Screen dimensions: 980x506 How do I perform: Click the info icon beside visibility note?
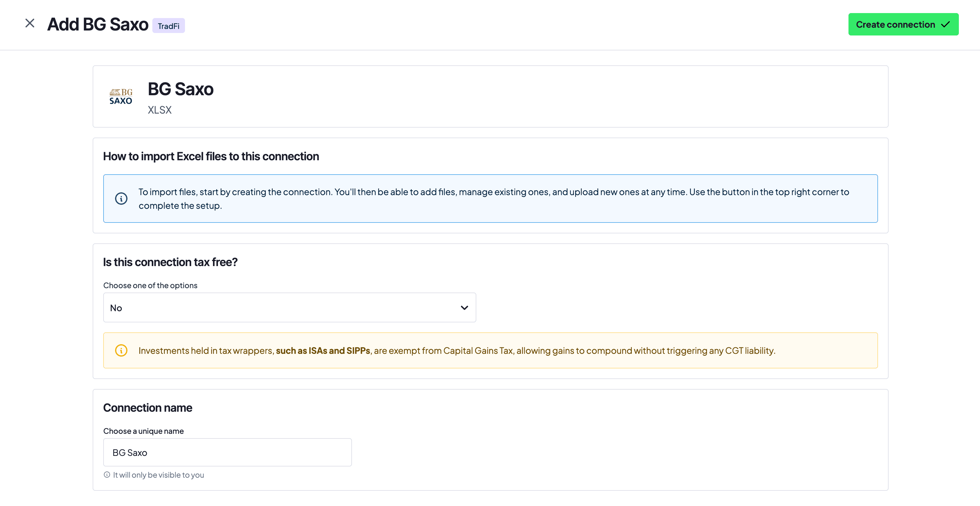[x=107, y=475]
